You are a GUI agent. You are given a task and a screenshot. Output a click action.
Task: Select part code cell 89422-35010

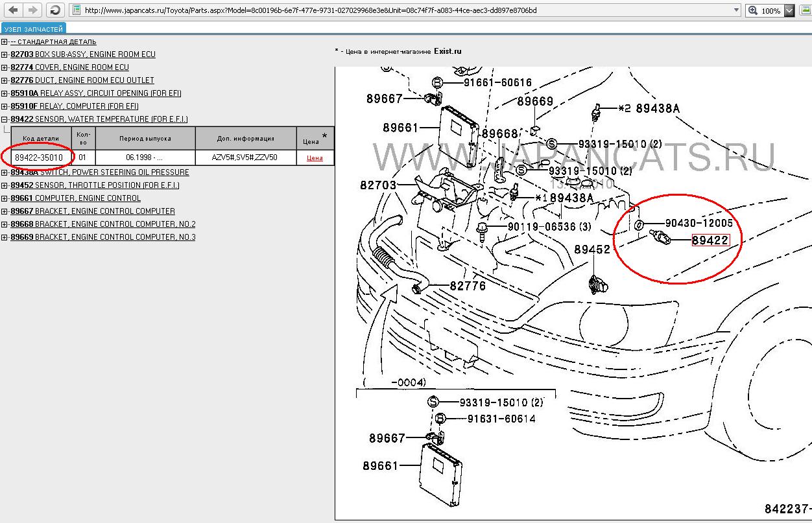(39, 157)
